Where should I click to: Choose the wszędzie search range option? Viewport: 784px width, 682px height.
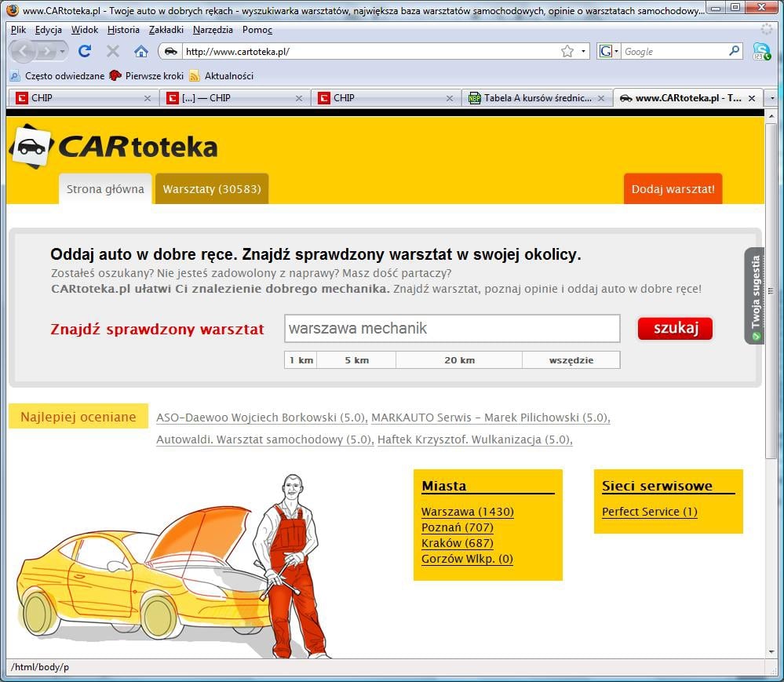571,359
